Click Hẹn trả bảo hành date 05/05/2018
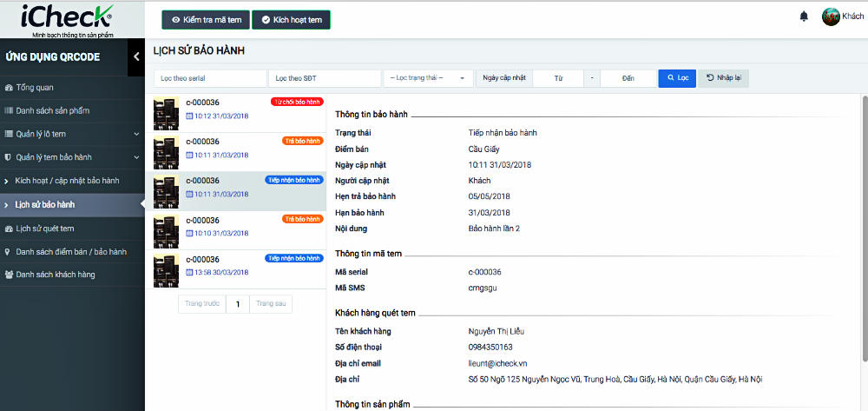The height and width of the screenshot is (411, 868). (490, 196)
